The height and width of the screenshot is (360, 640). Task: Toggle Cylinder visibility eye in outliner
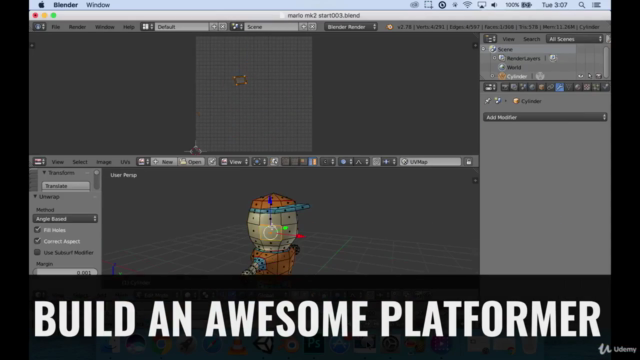pos(580,76)
